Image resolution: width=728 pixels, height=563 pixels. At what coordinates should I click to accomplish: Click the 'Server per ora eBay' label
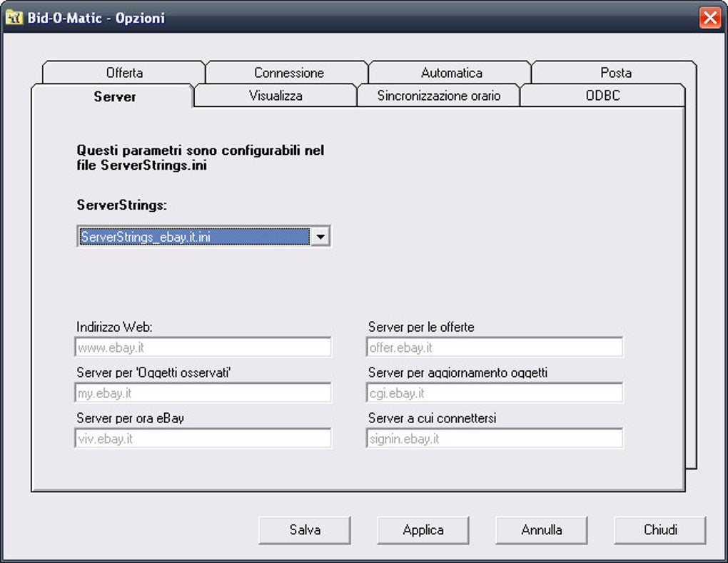tap(130, 417)
